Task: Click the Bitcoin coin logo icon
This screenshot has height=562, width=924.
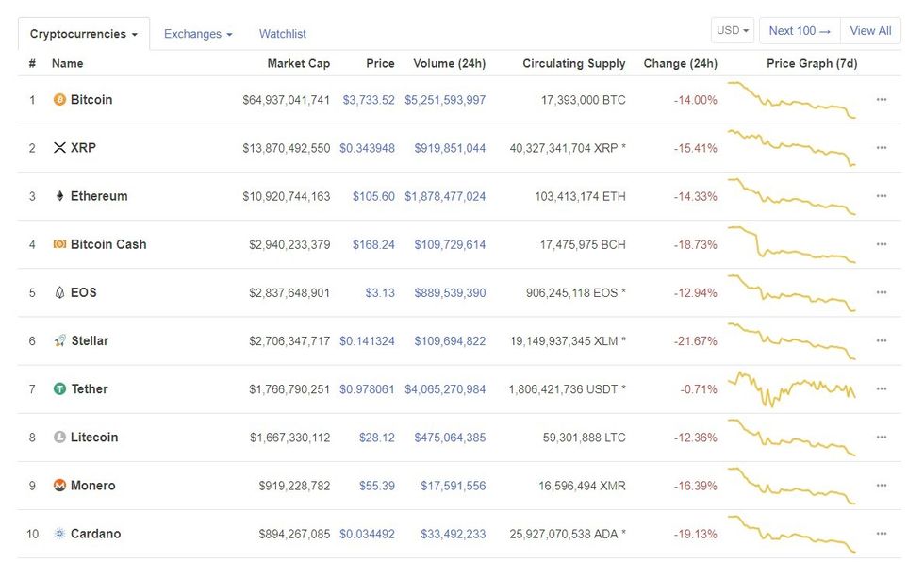Action: pos(59,100)
